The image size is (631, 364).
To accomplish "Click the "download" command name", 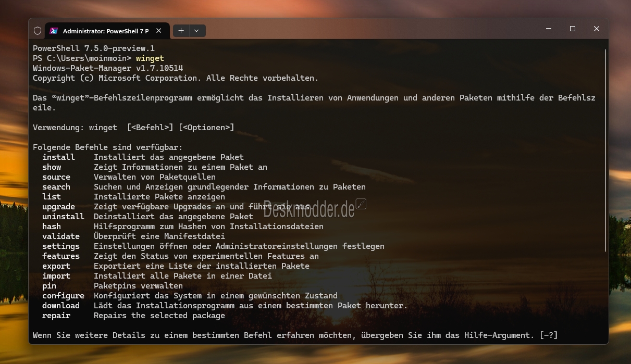I will coord(61,306).
